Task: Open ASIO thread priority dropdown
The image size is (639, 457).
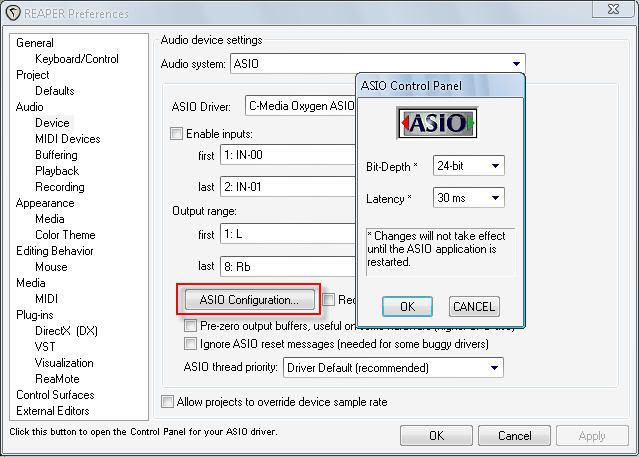Action: coord(393,368)
